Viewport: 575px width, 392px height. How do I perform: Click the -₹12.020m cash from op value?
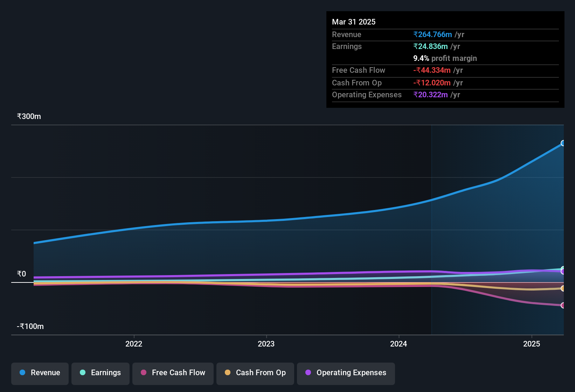pyautogui.click(x=432, y=83)
